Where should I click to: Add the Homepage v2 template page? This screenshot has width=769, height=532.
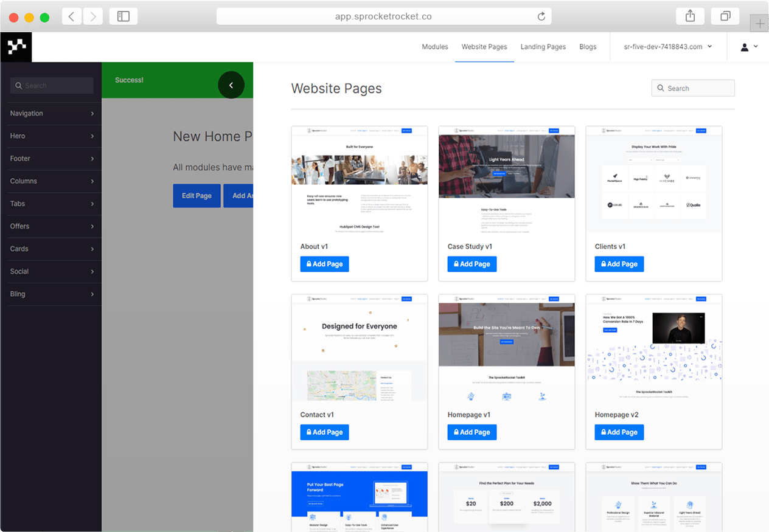[x=619, y=432]
